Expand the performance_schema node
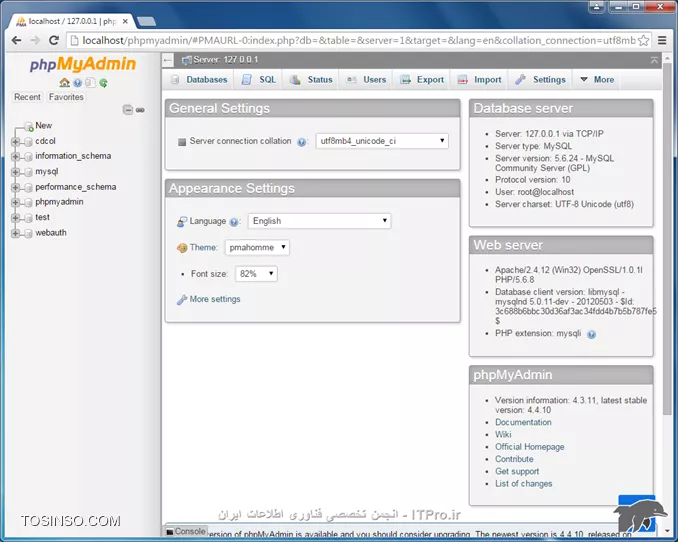678x542 pixels. 16,187
